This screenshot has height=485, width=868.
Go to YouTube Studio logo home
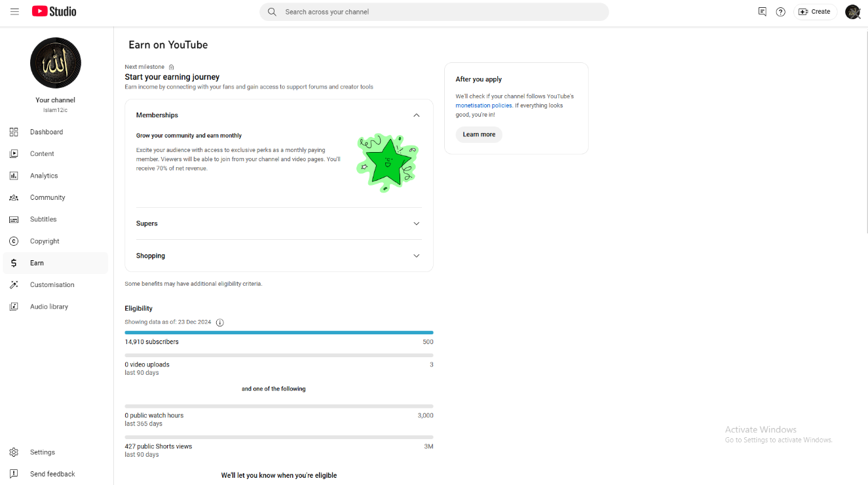(x=54, y=11)
